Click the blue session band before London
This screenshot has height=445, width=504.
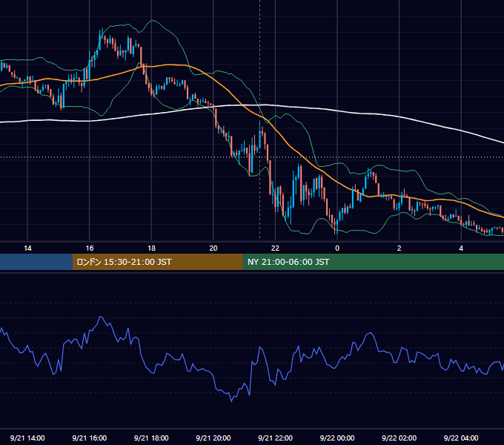pyautogui.click(x=36, y=262)
